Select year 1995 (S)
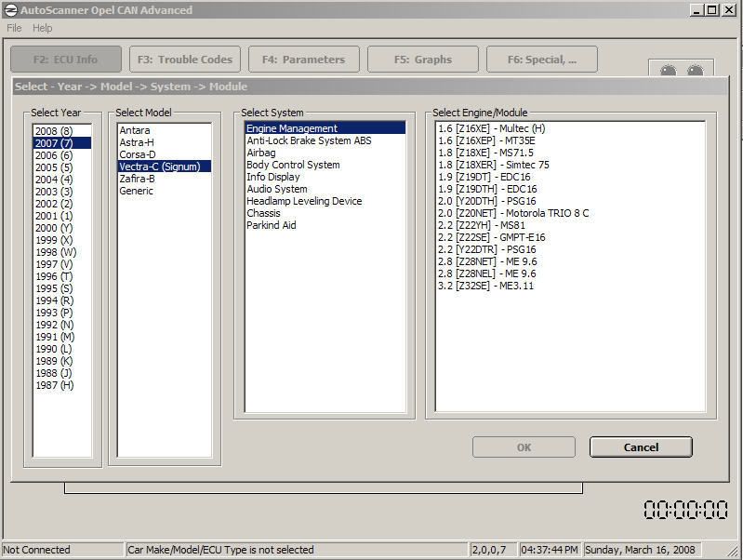The width and height of the screenshot is (743, 560). [x=62, y=288]
